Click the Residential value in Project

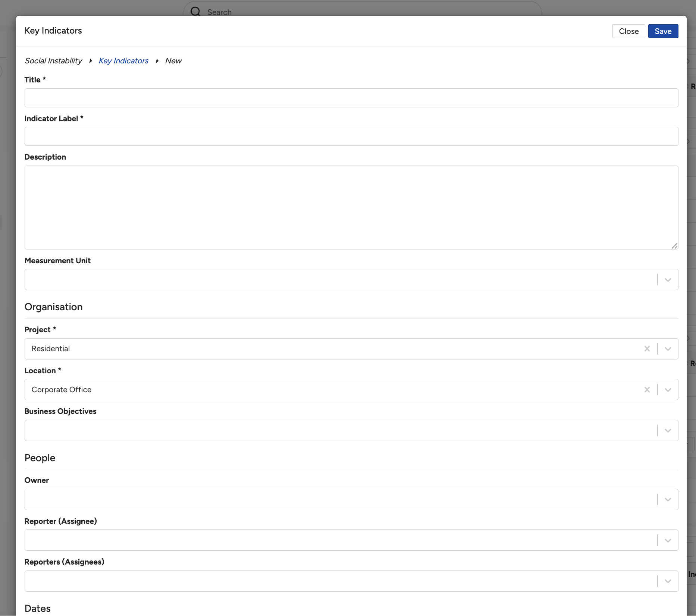(51, 349)
